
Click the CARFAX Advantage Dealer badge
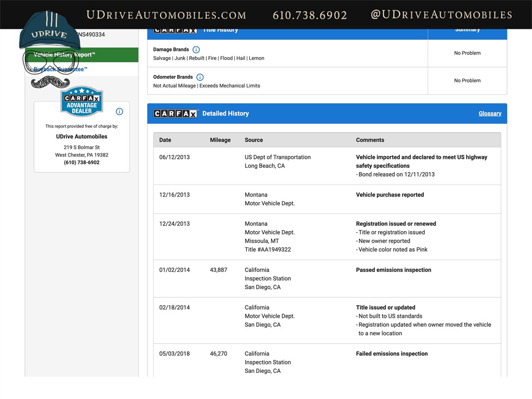[82, 102]
